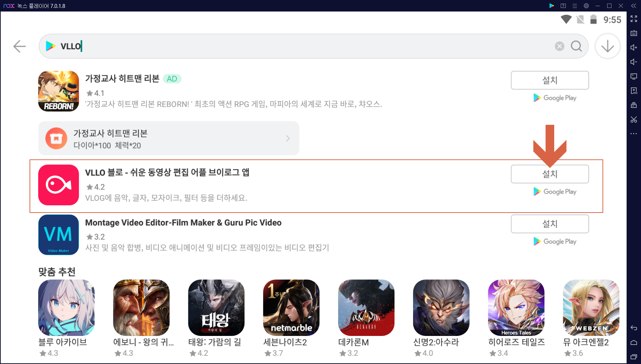Open Android recent apps button

[634, 357]
